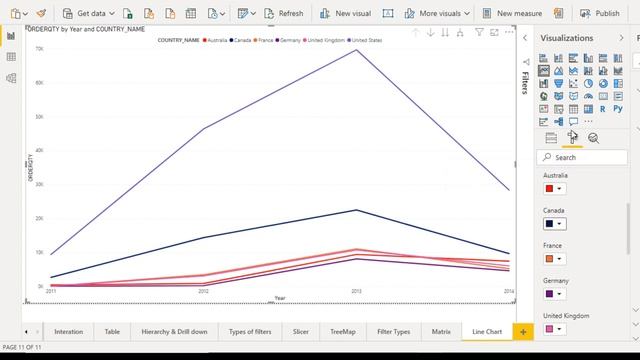The width and height of the screenshot is (640, 360).
Task: Select the pie chart visual
Action: (x=588, y=84)
